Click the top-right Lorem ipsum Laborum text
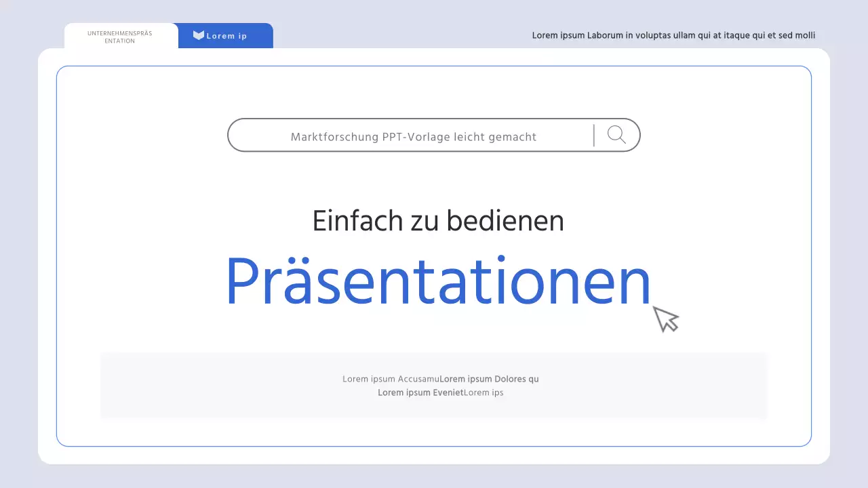This screenshot has height=488, width=868. [673, 35]
